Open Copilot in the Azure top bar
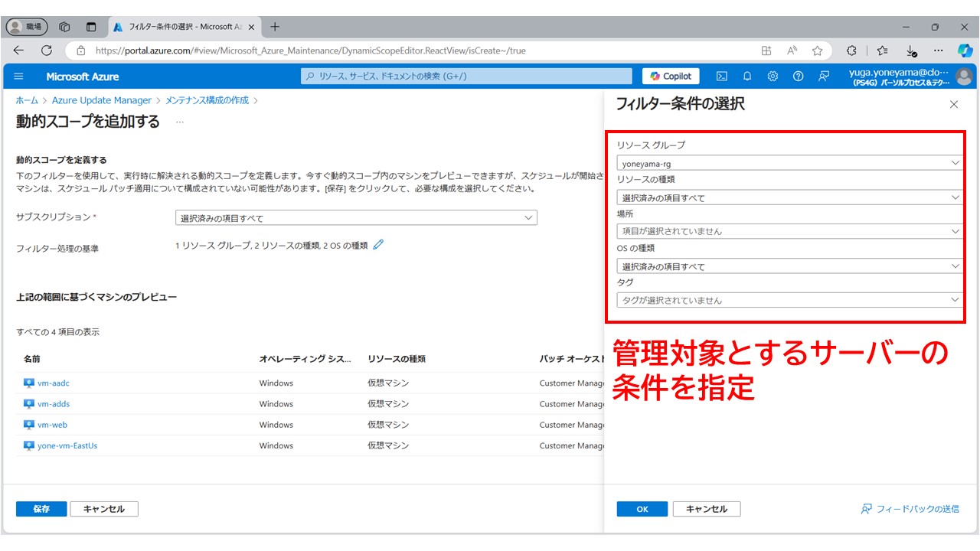 click(x=671, y=76)
